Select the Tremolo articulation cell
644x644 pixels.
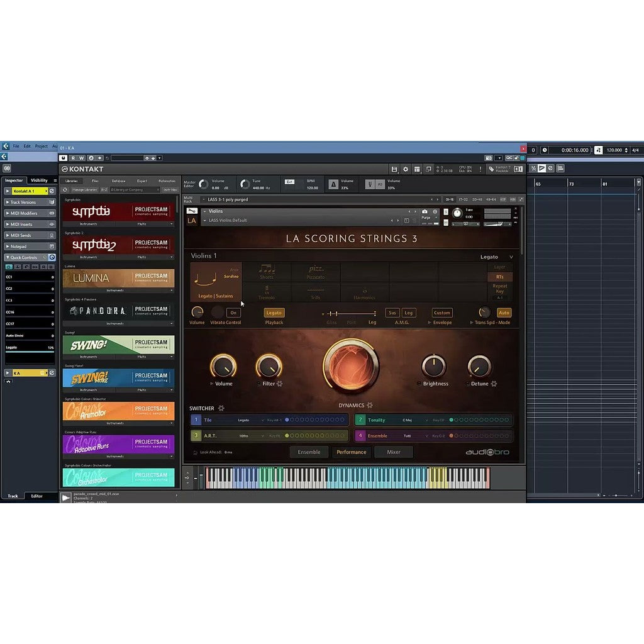[x=267, y=292]
